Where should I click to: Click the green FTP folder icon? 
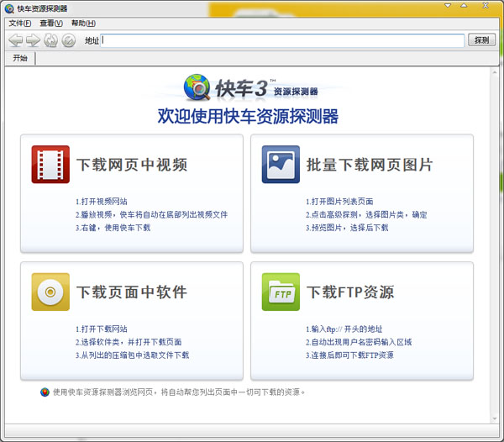281,292
